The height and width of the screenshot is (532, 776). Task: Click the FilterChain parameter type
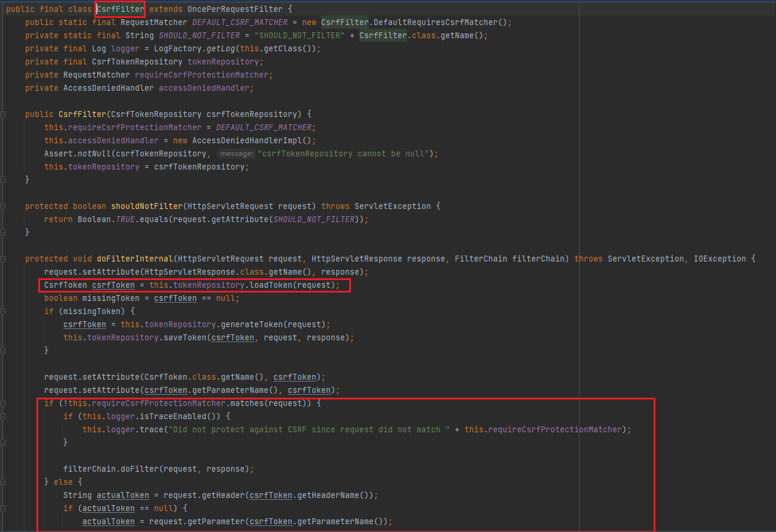click(481, 259)
